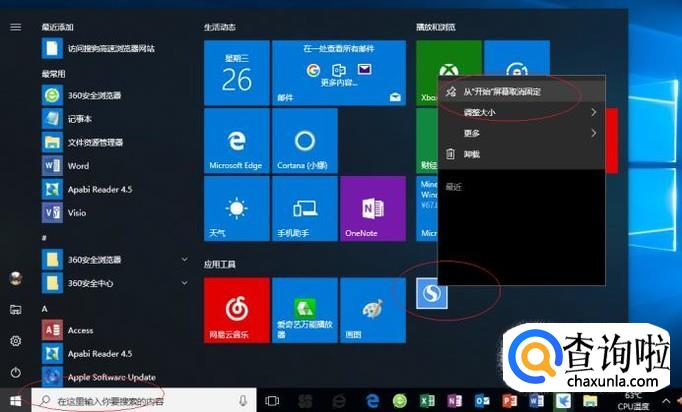Open the file explorer icon in Start sidebar
This screenshot has height=412, width=682.
coord(16,309)
